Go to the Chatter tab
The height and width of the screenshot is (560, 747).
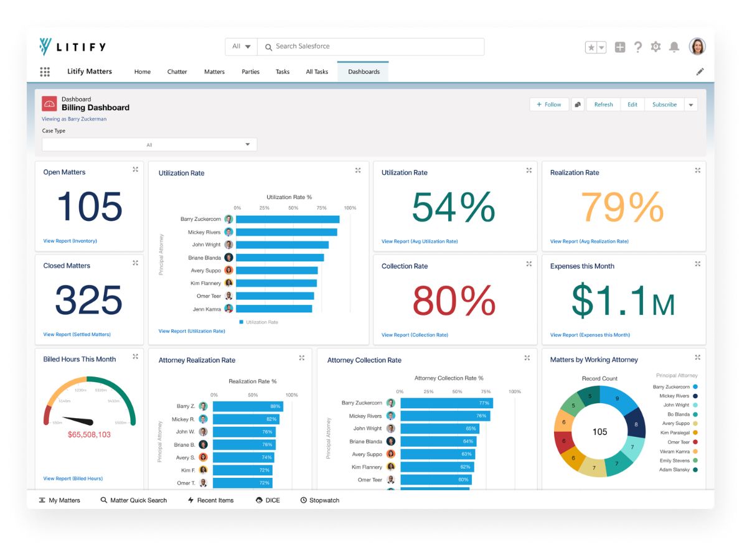pos(177,72)
